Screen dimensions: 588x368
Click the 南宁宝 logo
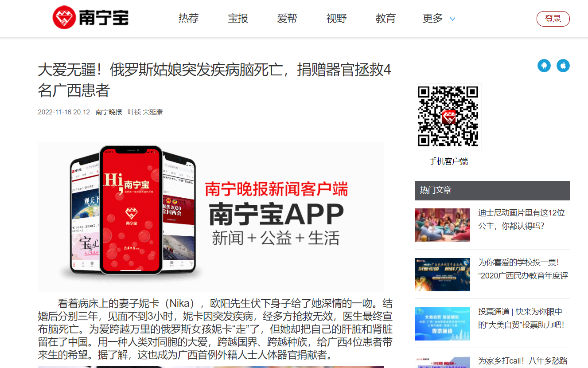[x=90, y=19]
